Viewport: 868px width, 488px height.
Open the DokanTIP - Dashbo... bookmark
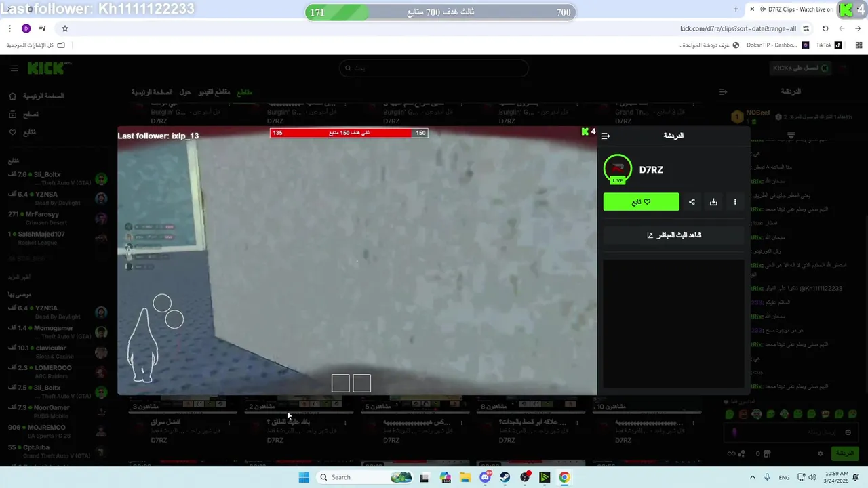coord(777,45)
